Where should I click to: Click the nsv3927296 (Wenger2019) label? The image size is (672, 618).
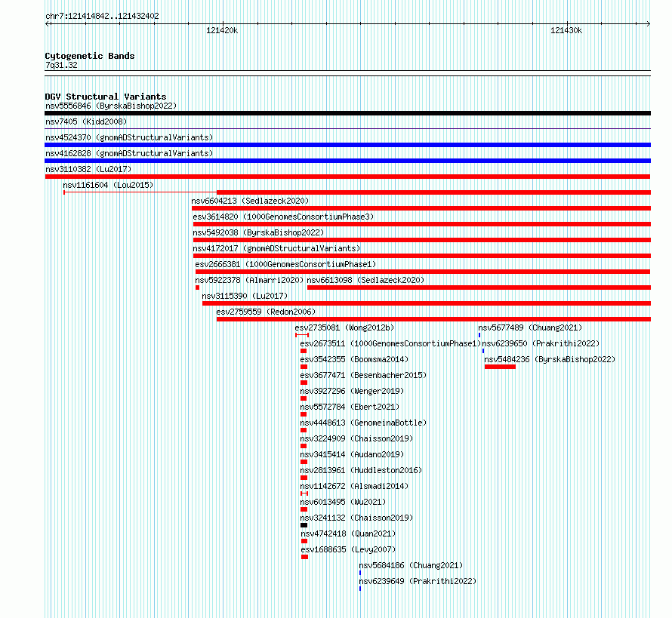[x=352, y=391]
